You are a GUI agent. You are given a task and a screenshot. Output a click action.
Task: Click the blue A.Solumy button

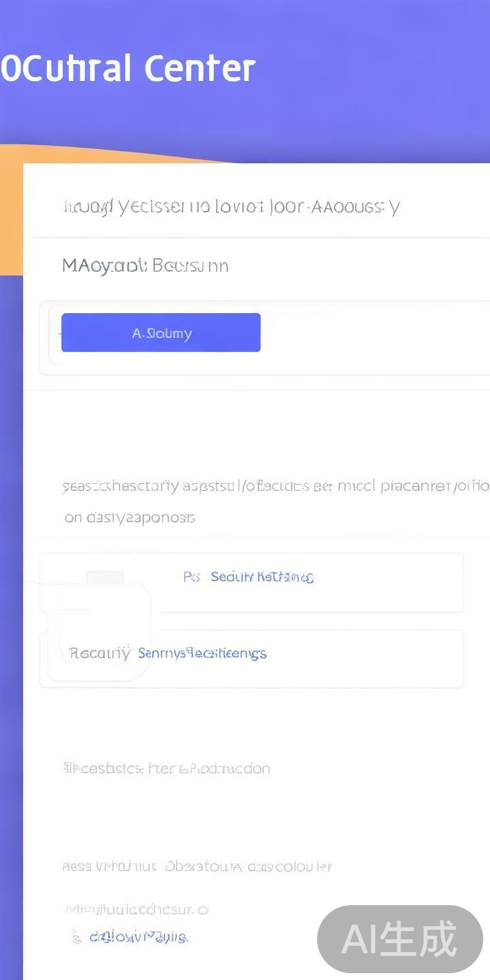point(161,333)
